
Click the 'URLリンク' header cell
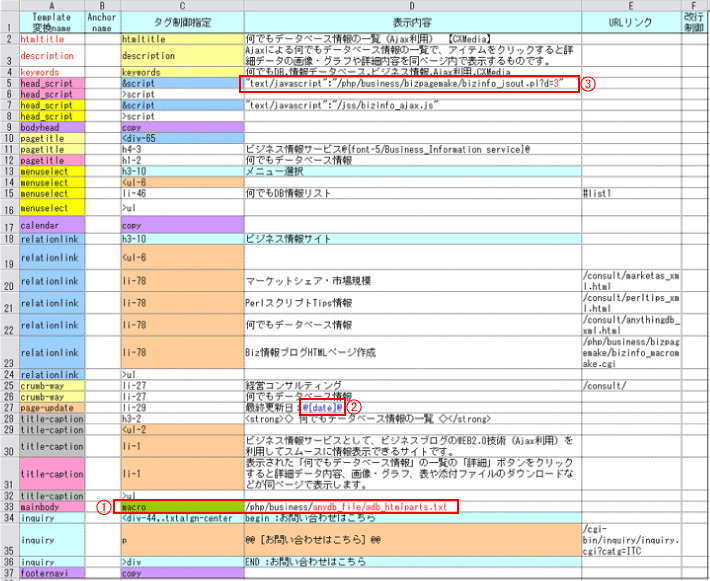631,22
